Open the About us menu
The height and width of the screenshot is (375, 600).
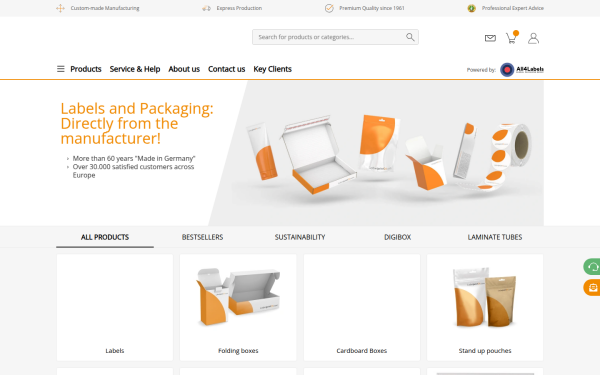pos(184,69)
